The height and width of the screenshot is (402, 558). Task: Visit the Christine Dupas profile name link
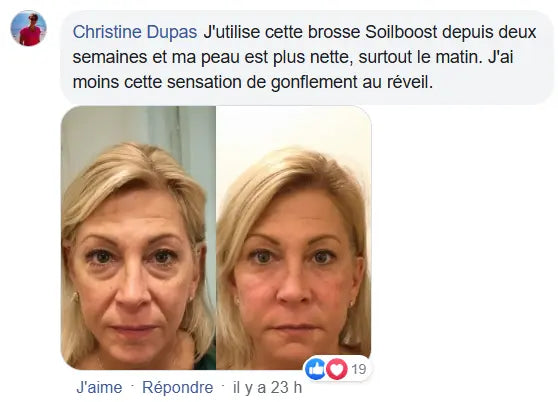[135, 32]
